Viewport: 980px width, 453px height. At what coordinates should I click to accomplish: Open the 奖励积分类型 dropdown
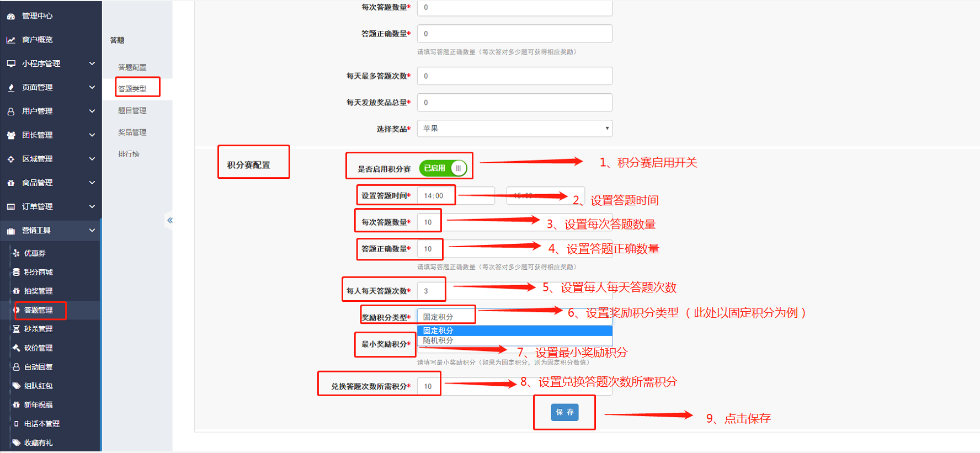point(515,317)
